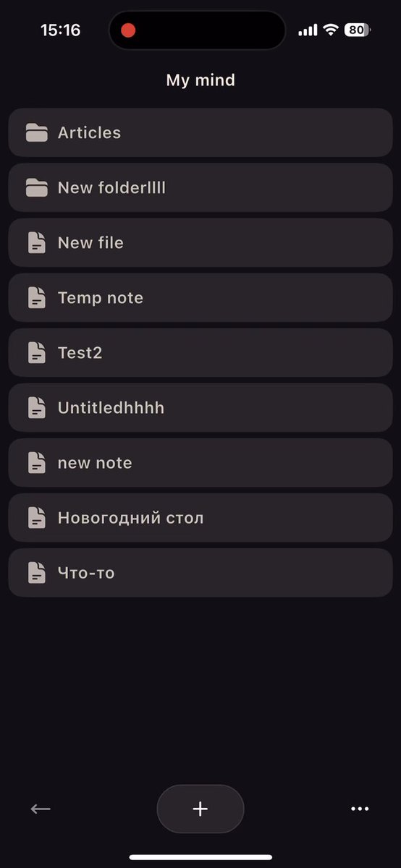Tap the document icon beside Test2

[36, 352]
